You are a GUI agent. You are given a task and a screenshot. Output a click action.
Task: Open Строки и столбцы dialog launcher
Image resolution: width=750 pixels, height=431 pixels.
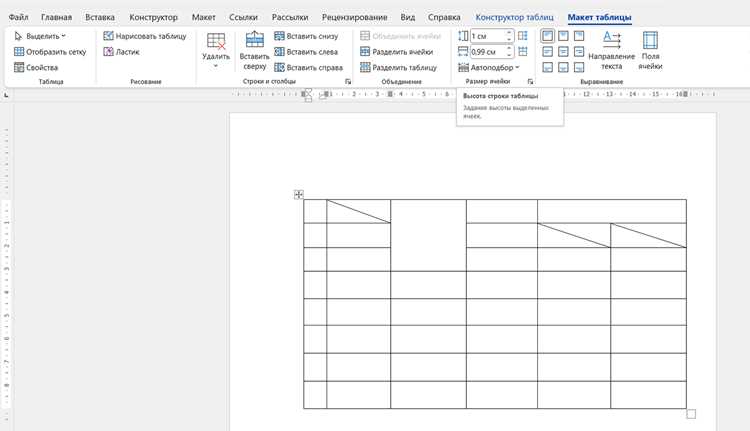pyautogui.click(x=348, y=82)
